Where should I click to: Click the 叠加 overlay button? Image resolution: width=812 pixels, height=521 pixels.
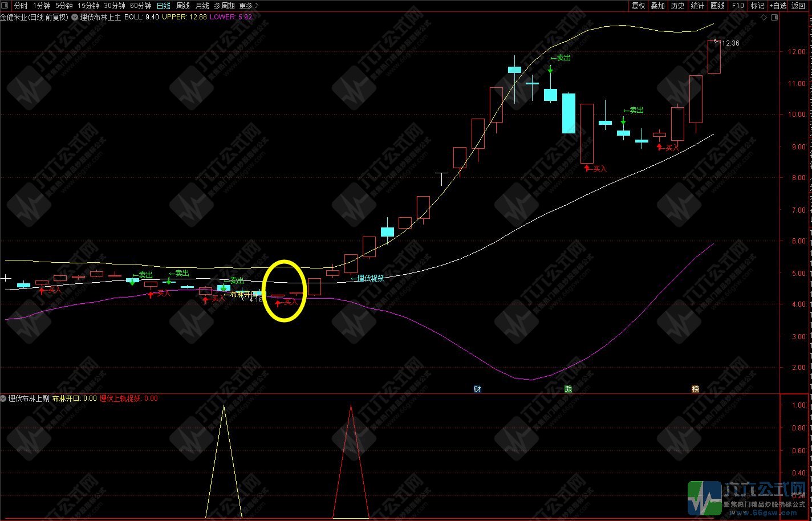[657, 6]
